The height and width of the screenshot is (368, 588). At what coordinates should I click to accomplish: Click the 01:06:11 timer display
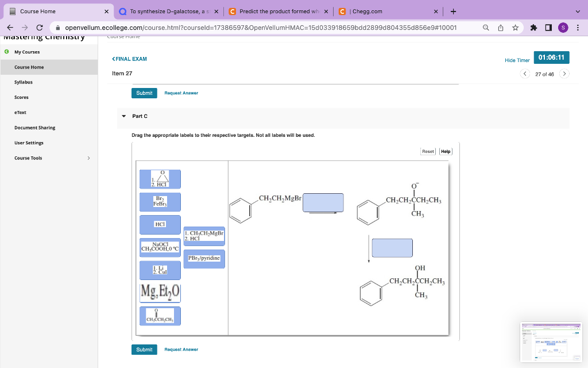551,57
